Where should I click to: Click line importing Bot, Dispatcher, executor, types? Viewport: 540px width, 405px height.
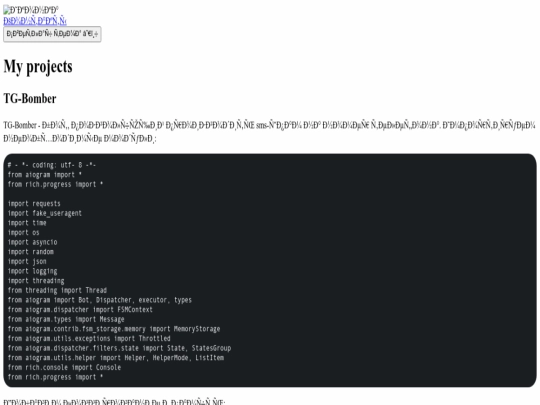point(100,300)
